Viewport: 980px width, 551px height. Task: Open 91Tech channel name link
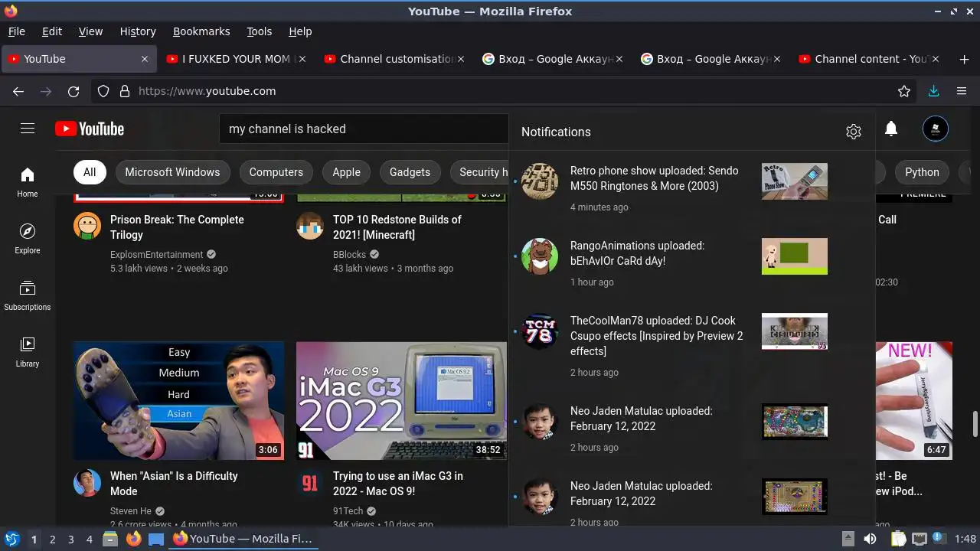(348, 511)
